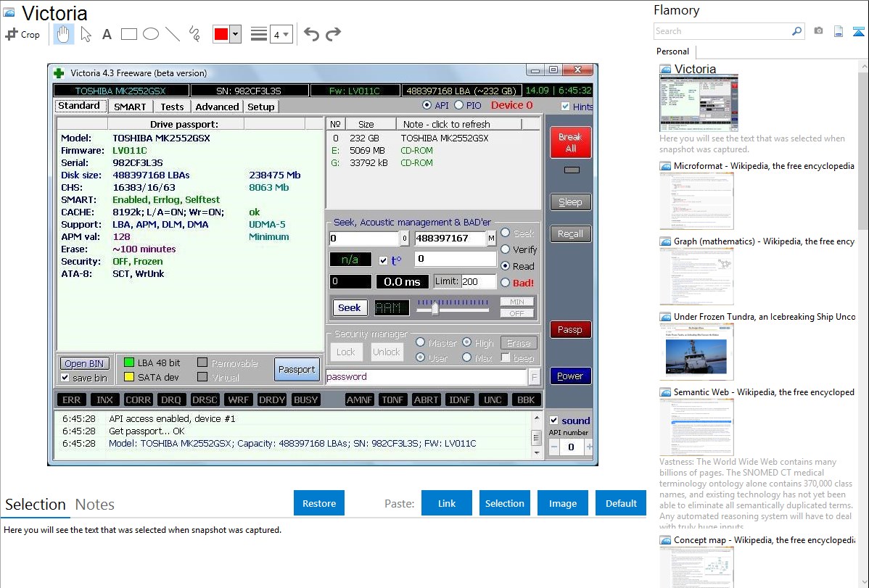Image resolution: width=869 pixels, height=588 pixels.
Task: Open the red color dropdown arrow
Action: [x=235, y=34]
